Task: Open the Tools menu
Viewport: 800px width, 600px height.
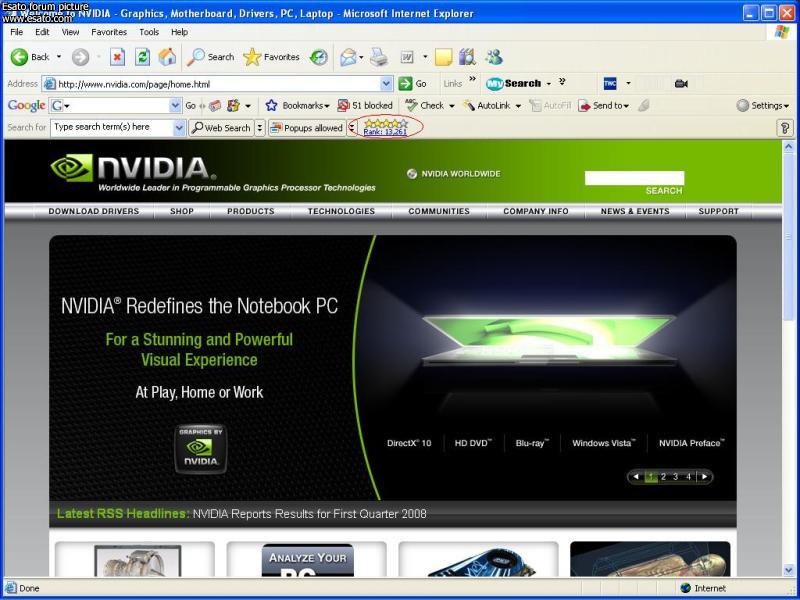Action: (x=149, y=32)
